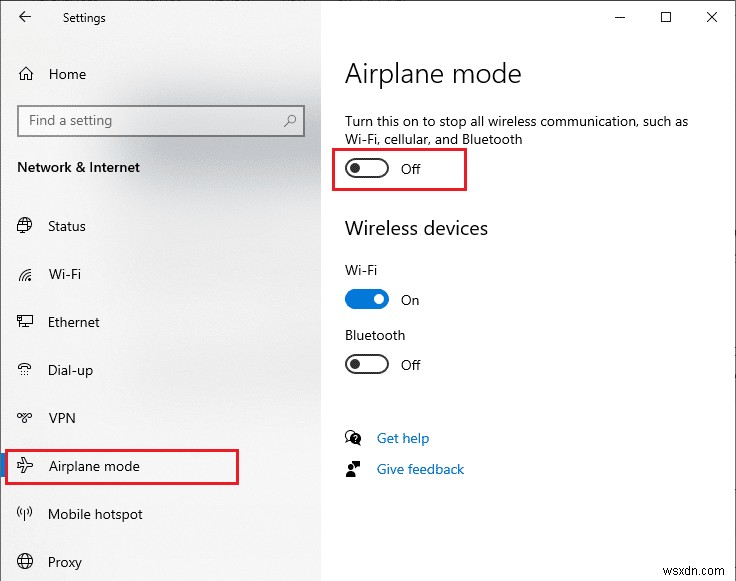This screenshot has width=736, height=581.
Task: Disable the Wi-Fi toggle switch
Action: pos(367,300)
